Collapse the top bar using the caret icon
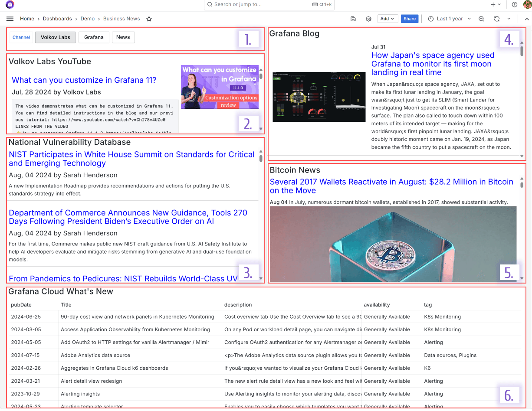This screenshot has width=532, height=411. coord(526,19)
